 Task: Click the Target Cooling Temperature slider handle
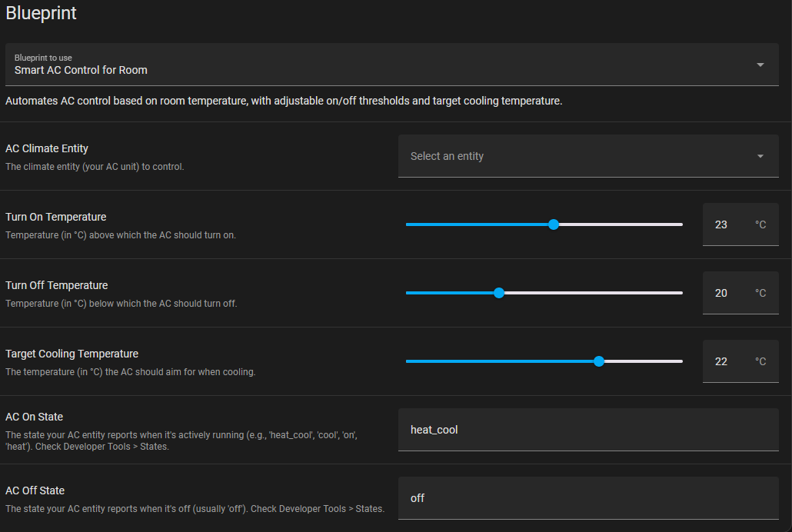click(599, 361)
